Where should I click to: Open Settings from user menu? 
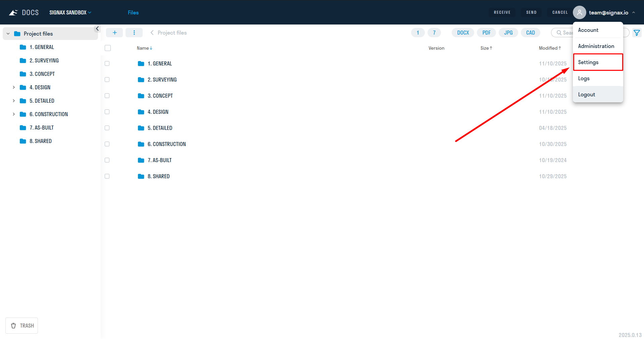[x=598, y=62]
